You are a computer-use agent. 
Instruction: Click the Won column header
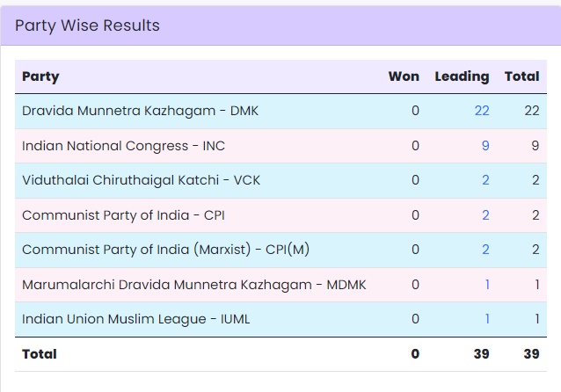(404, 76)
